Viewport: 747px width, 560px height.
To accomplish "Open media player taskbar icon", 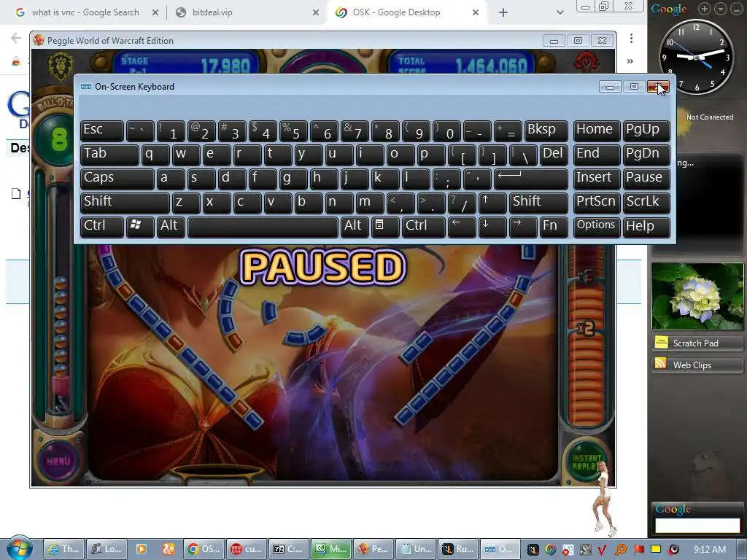I will (142, 549).
